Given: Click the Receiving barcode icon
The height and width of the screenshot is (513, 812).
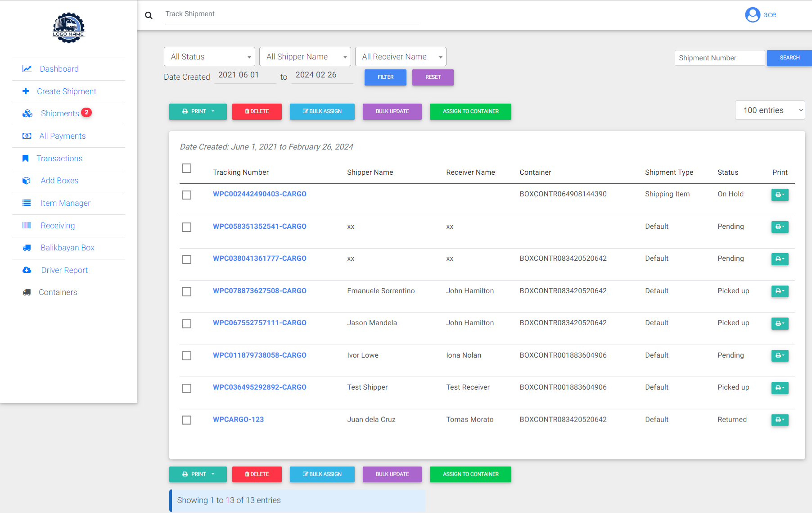Looking at the screenshot, I should [x=27, y=225].
